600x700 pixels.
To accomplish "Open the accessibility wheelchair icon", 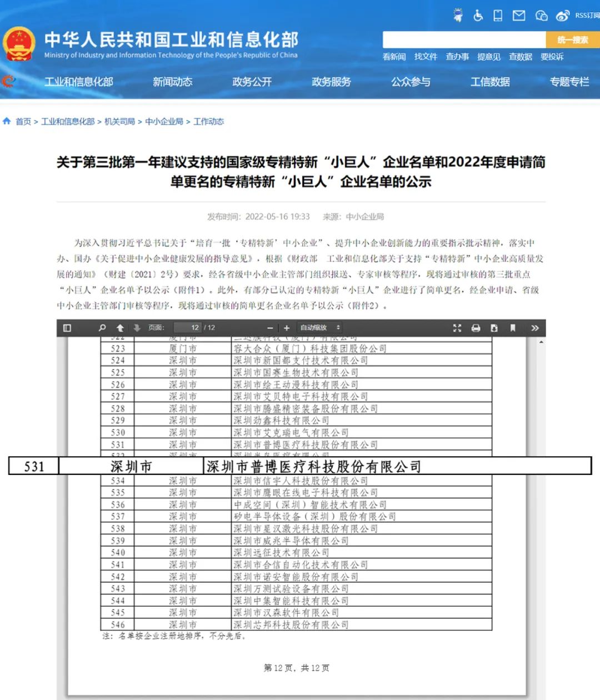I will pyautogui.click(x=478, y=16).
